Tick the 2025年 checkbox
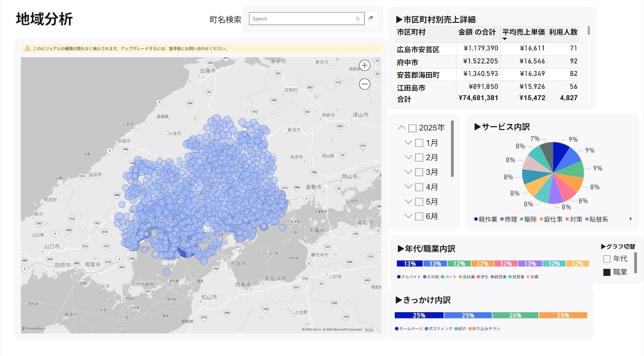 [412, 128]
